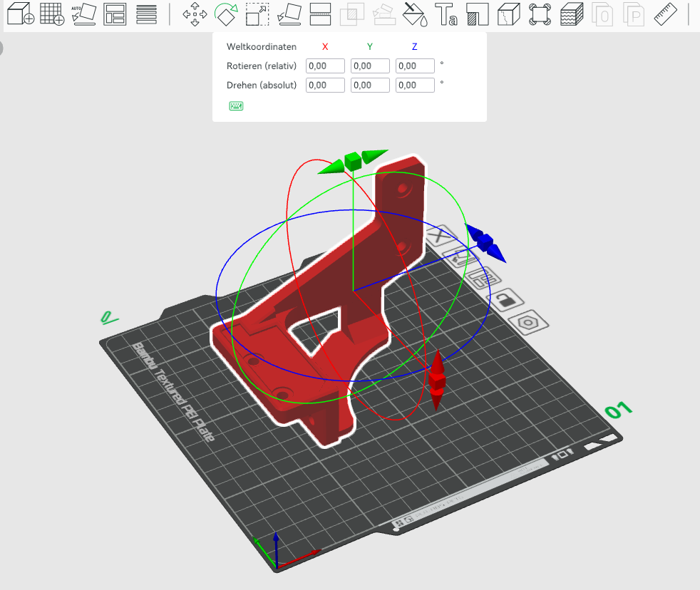Add a new object to the plate
This screenshot has height=590, width=700.
(19, 13)
